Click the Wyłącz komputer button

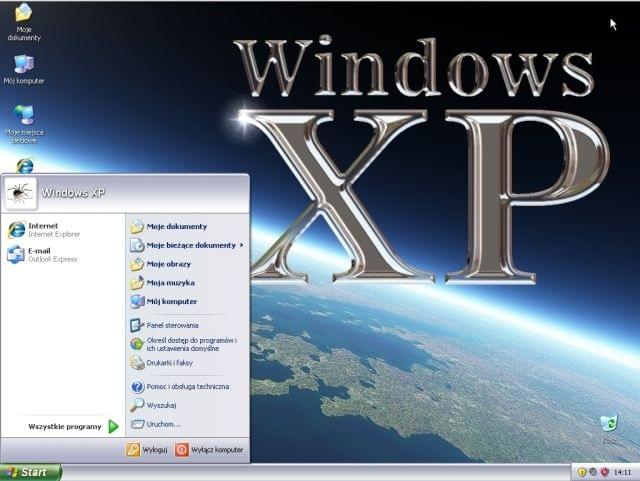[x=209, y=450]
